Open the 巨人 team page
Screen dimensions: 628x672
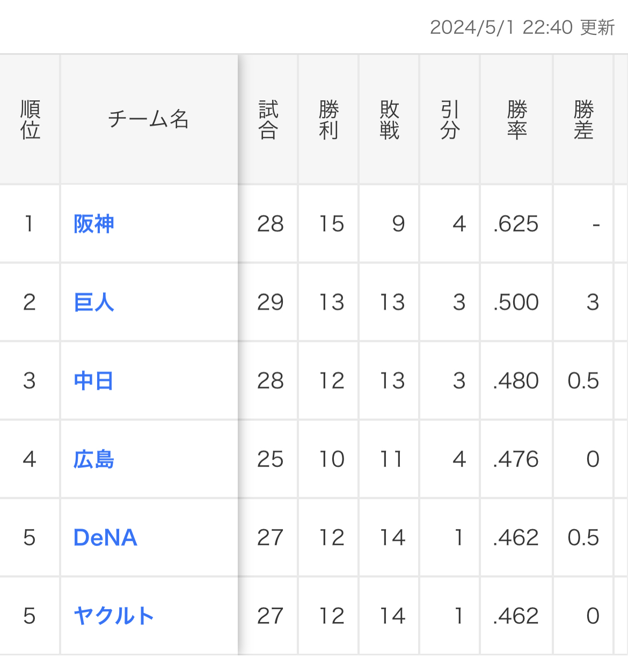94,302
